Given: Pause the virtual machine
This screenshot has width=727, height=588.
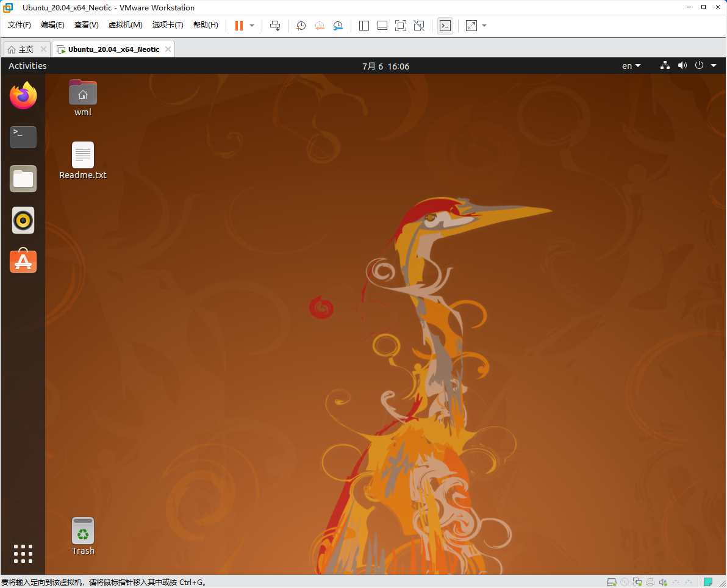Looking at the screenshot, I should pos(239,26).
